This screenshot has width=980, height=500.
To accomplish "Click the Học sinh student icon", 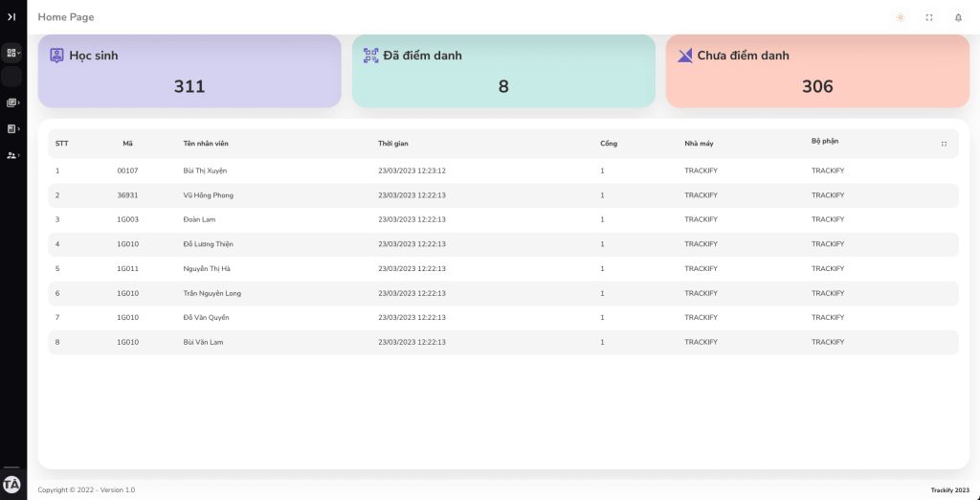I will 57,56.
